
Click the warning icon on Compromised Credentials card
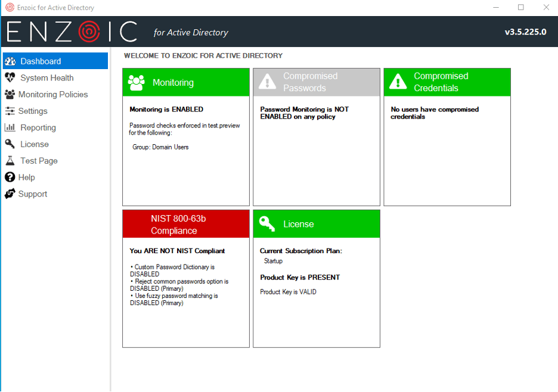(x=398, y=82)
